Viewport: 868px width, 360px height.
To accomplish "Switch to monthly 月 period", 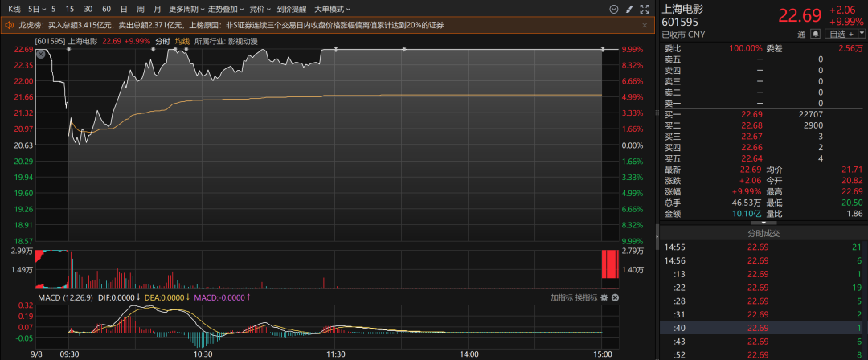I will [158, 10].
